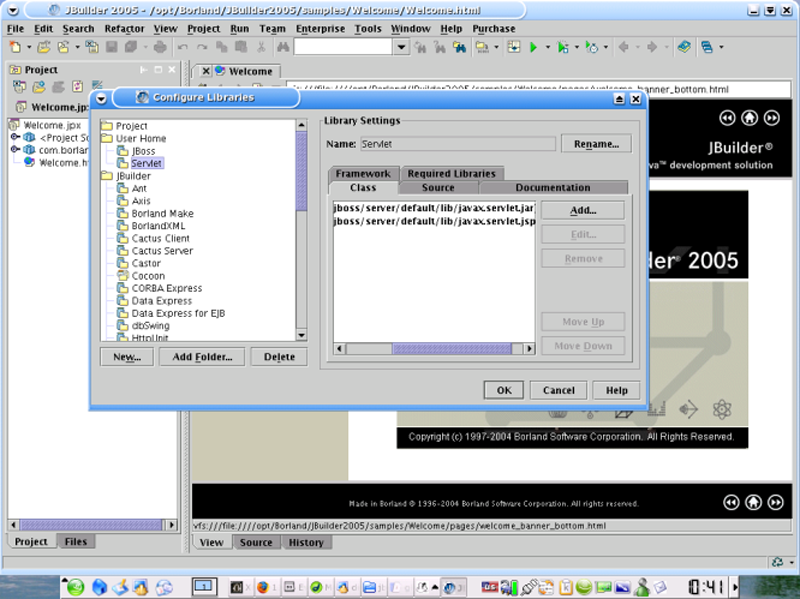Expand the Project Source node in project tree

[15, 137]
